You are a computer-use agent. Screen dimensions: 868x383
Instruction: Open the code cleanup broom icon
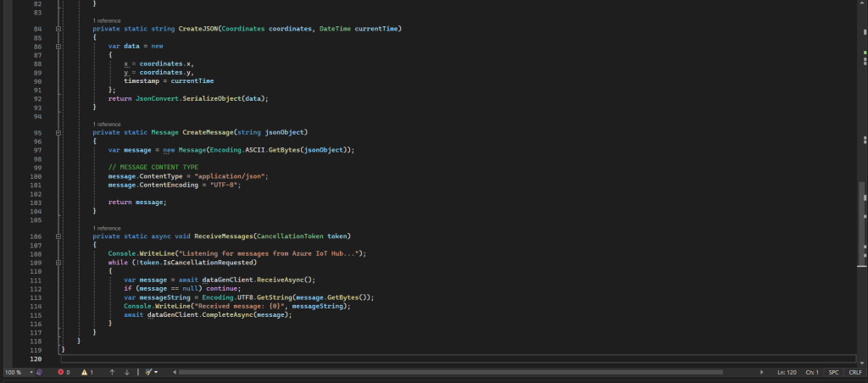[147, 372]
